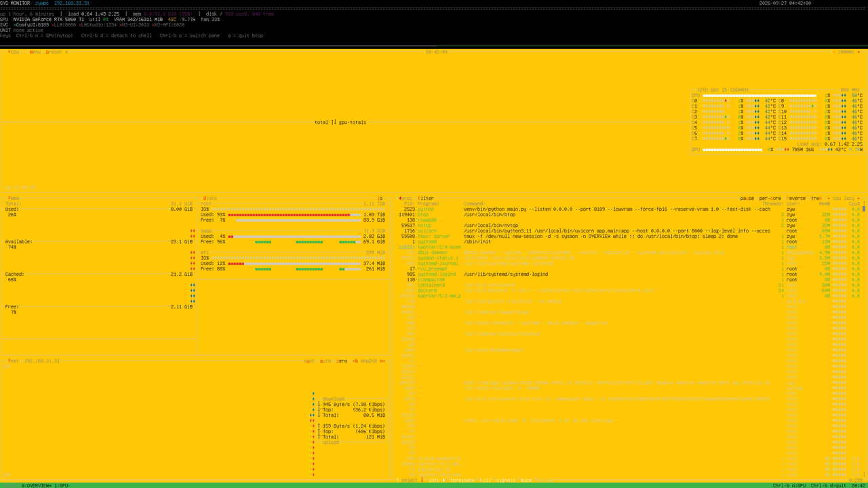Viewport: 868px width, 488px height.
Task: Click the cpu box title
Action: tap(14, 52)
